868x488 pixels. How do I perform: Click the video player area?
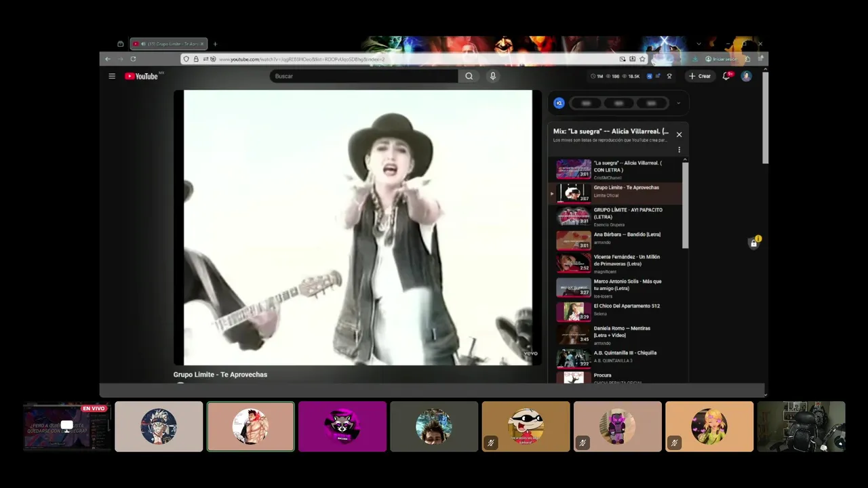click(357, 228)
